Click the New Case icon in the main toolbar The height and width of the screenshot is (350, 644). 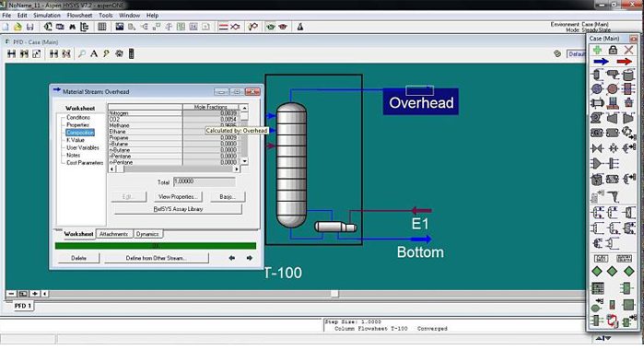[x=6, y=27]
